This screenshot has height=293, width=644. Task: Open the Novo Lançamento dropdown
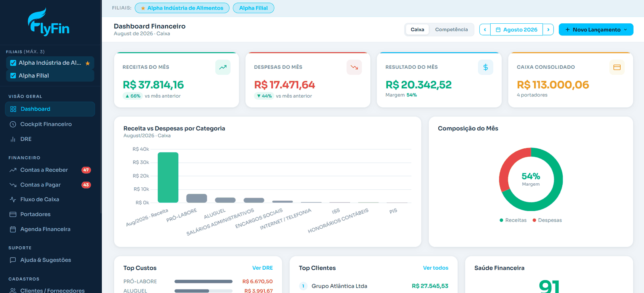596,29
